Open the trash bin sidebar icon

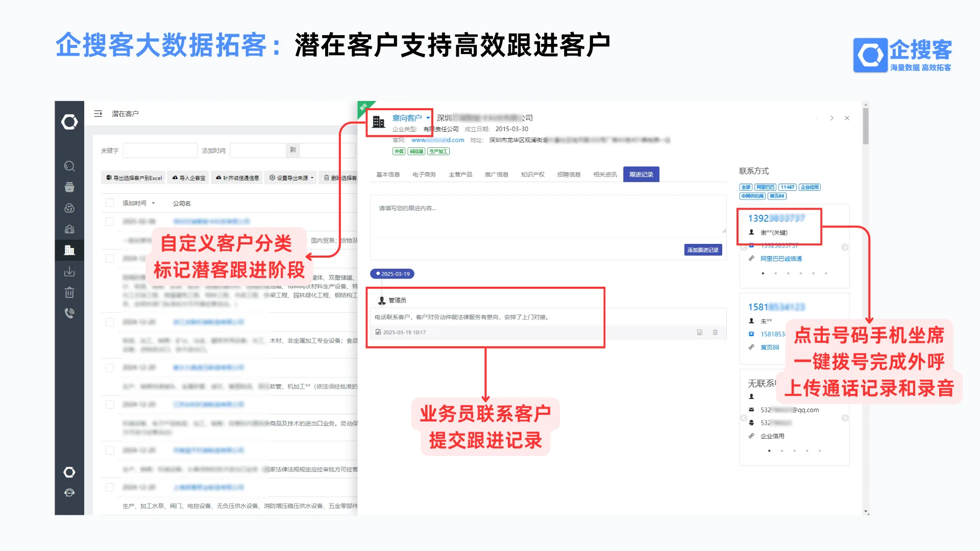tap(69, 292)
